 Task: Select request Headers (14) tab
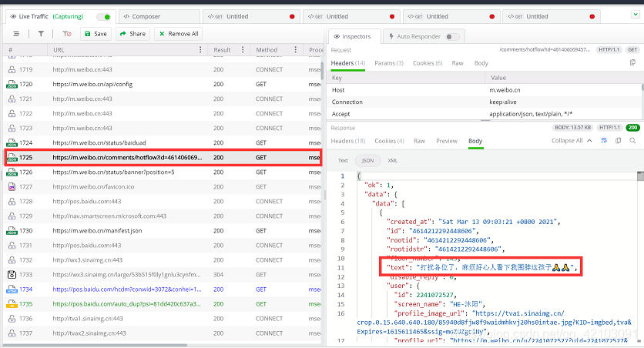348,63
